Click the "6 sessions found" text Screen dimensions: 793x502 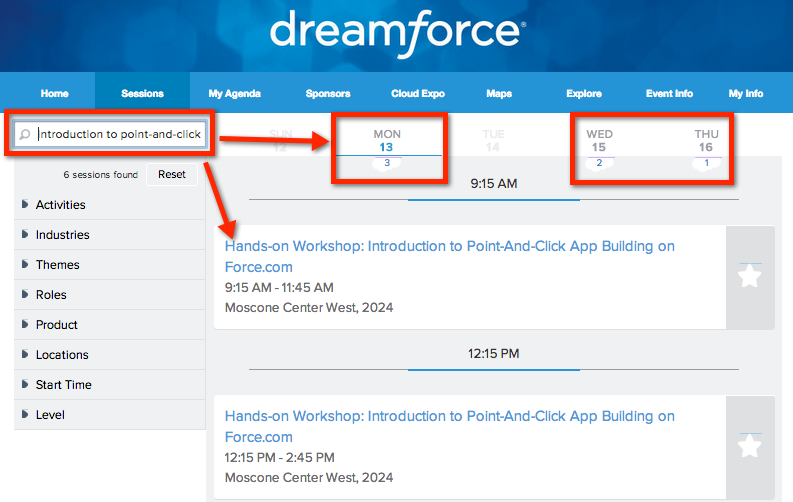point(101,174)
